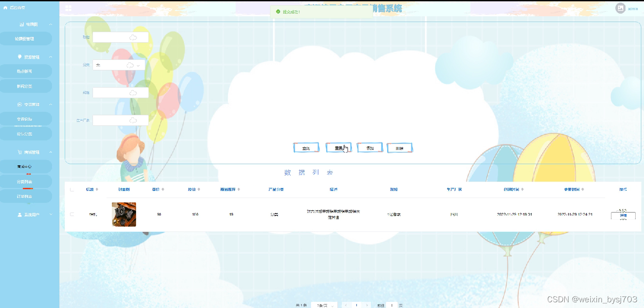Open the camera cover image thumbnail
This screenshot has height=308, width=644.
point(124,214)
